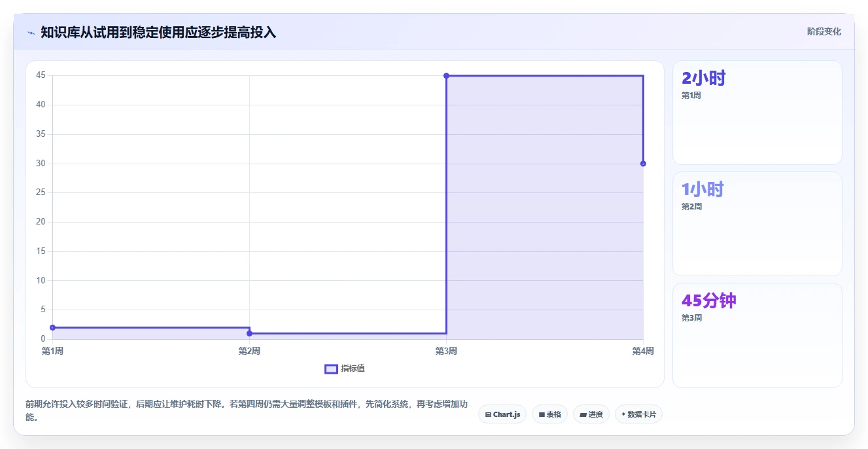Click the 第4周 data point at 30

point(643,164)
